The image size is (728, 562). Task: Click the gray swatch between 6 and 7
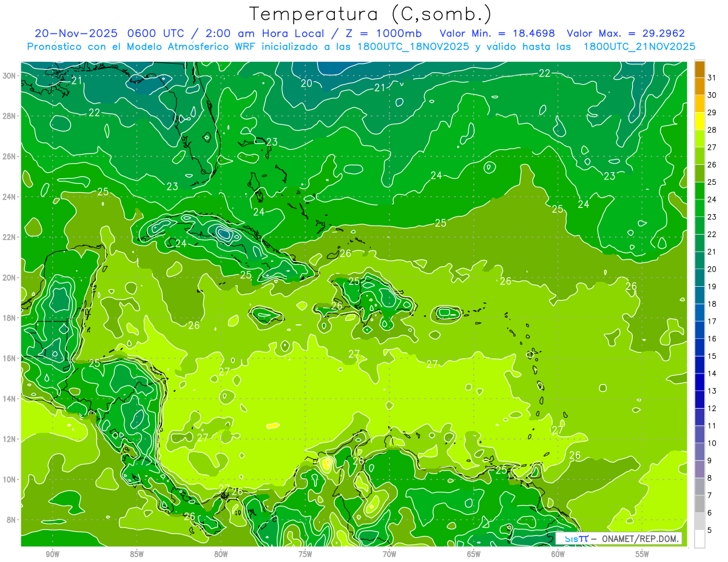[699, 504]
